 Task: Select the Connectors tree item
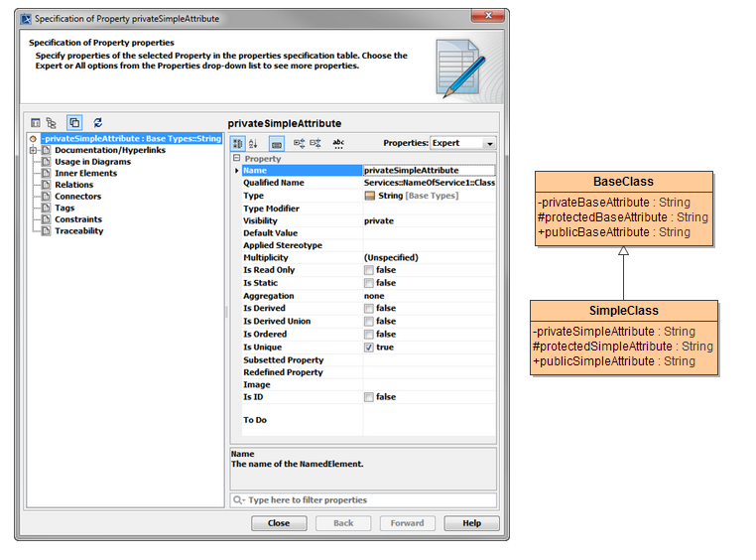(x=77, y=197)
